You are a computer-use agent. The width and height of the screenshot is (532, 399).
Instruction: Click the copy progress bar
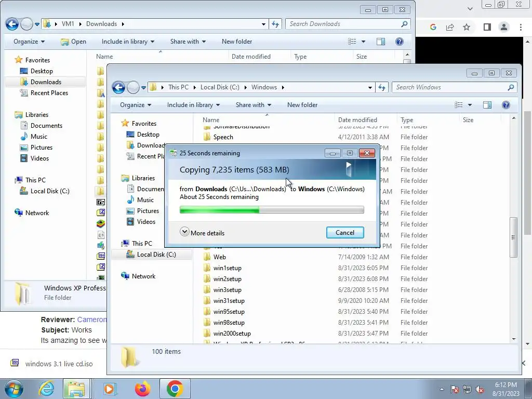pos(272,210)
